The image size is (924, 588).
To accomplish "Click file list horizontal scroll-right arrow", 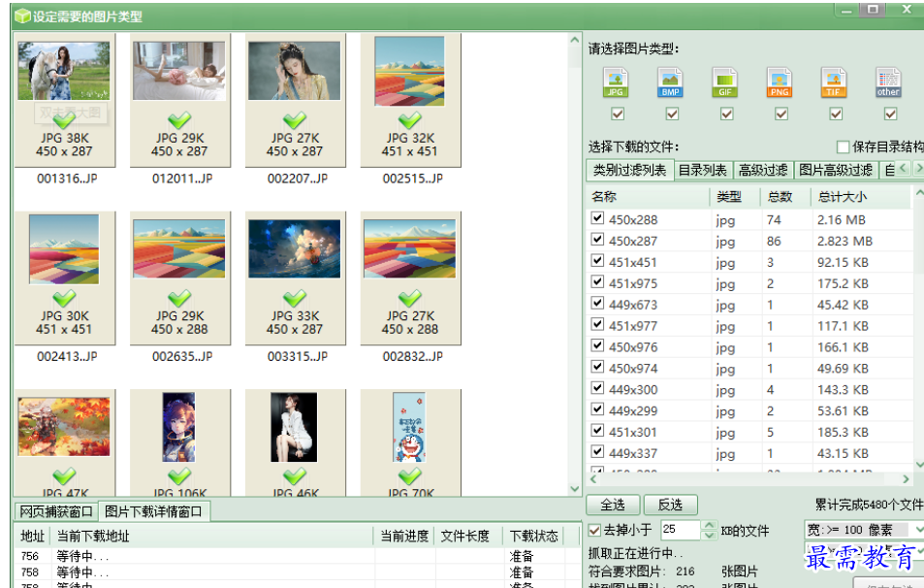I will [906, 479].
